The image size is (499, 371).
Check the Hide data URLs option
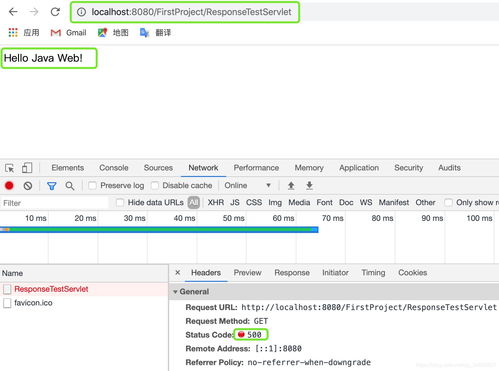coord(120,202)
